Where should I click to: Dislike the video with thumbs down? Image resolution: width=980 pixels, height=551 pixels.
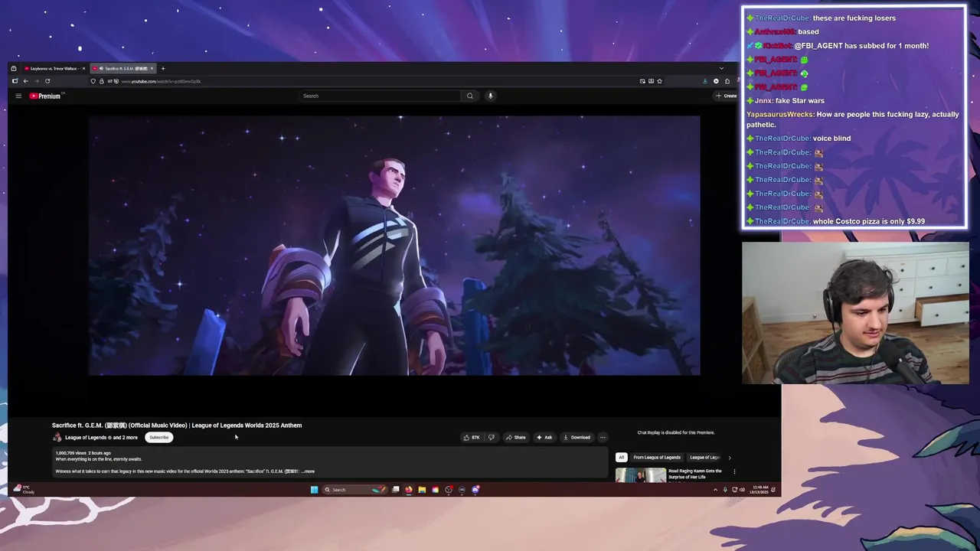pyautogui.click(x=491, y=437)
